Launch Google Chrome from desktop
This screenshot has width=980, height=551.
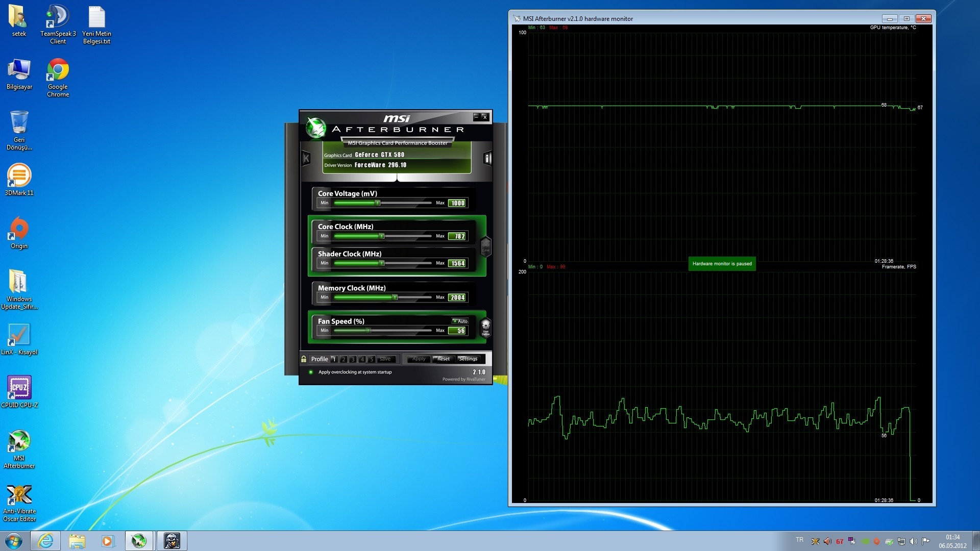click(58, 78)
